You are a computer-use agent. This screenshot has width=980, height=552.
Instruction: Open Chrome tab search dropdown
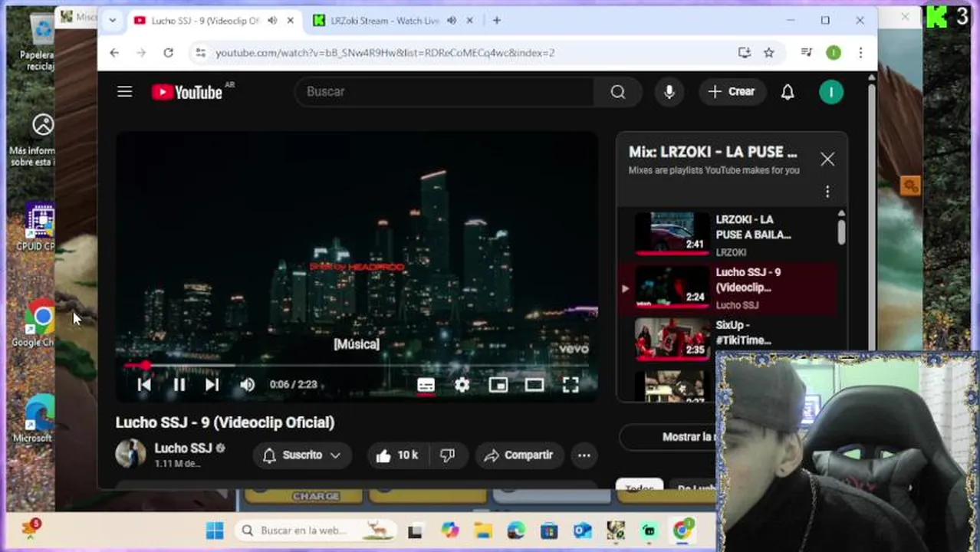113,21
